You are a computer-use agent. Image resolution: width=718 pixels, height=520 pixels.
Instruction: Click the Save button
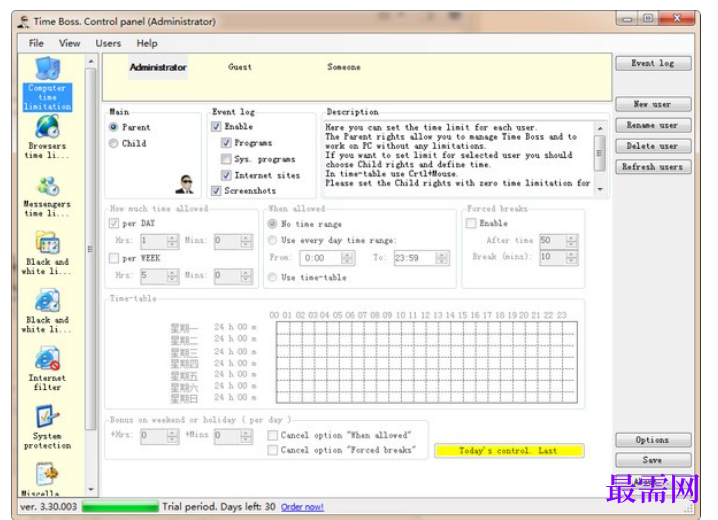tap(653, 460)
